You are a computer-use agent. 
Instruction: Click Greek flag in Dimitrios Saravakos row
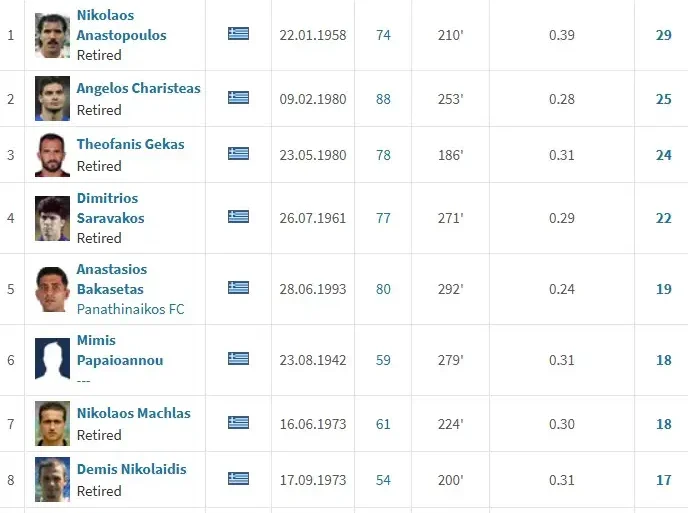238,217
